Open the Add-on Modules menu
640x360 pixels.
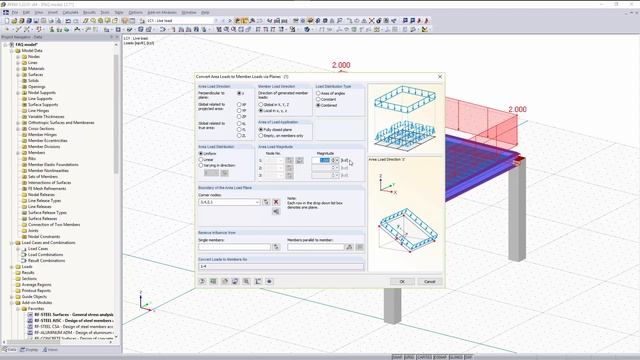pyautogui.click(x=162, y=13)
